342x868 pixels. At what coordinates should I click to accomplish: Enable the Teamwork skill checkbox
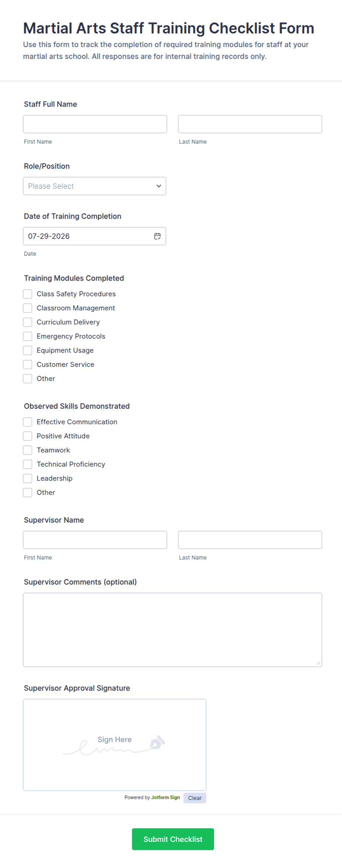(28, 450)
